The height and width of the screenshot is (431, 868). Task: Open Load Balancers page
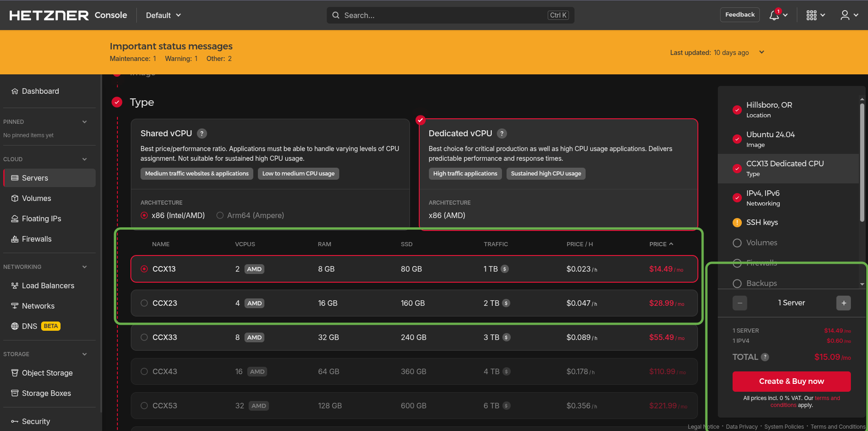[x=49, y=285]
